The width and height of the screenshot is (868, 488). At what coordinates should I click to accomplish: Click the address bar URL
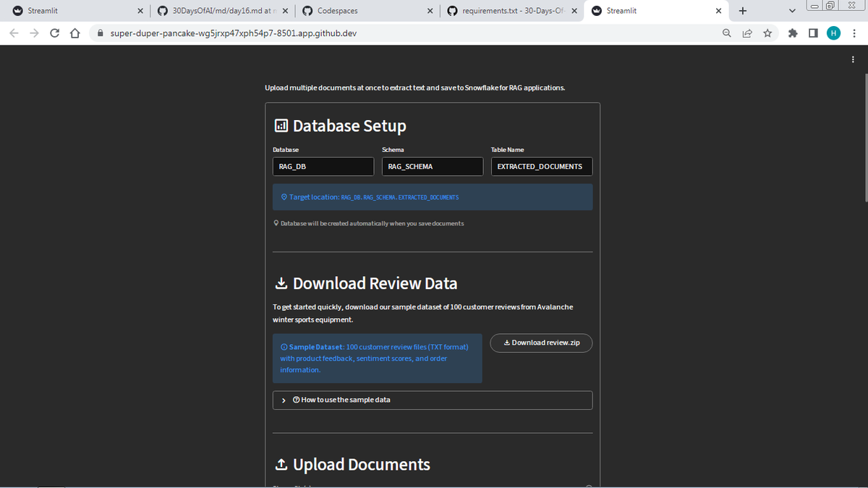(233, 33)
